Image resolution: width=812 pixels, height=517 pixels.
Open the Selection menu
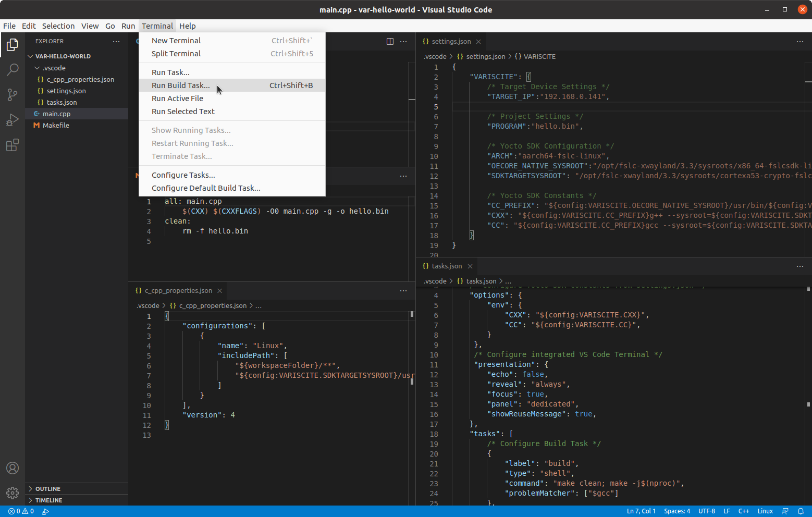pyautogui.click(x=58, y=26)
